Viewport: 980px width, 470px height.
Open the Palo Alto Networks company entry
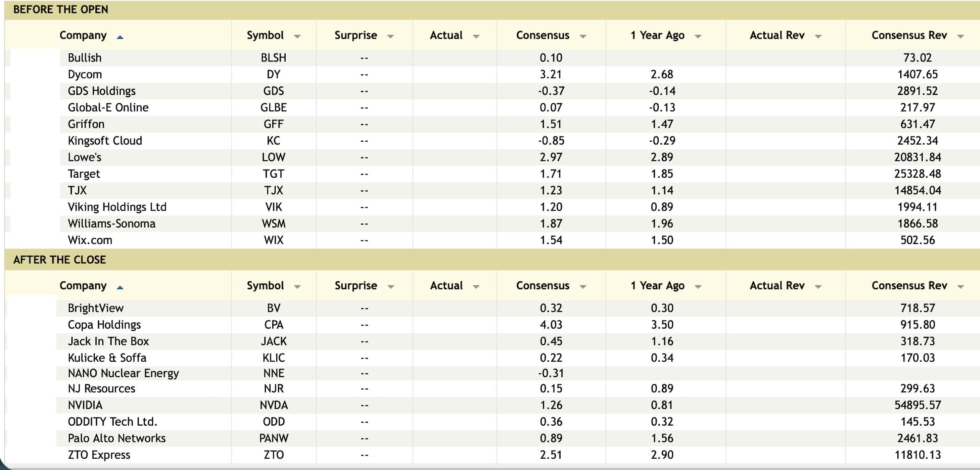pos(117,438)
